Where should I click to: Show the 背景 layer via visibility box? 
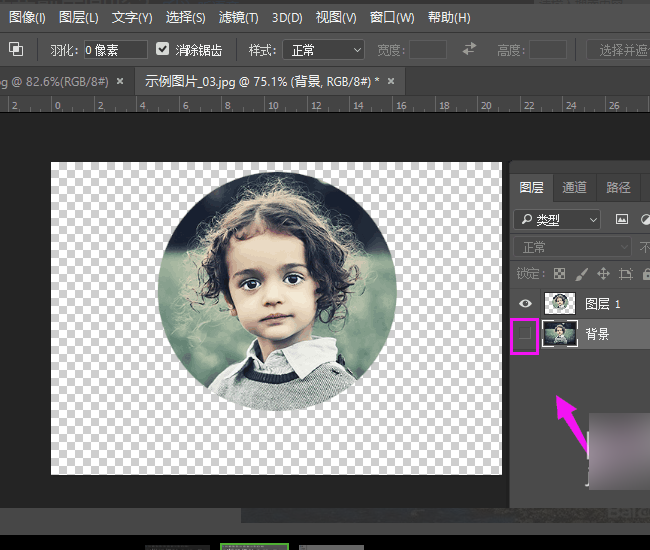(525, 335)
